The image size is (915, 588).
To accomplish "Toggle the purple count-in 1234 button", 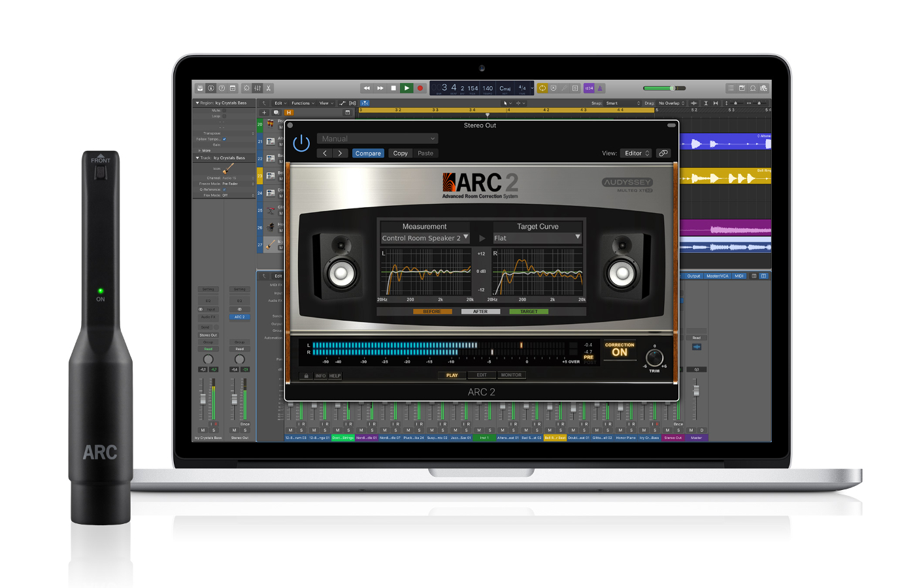I will 589,88.
